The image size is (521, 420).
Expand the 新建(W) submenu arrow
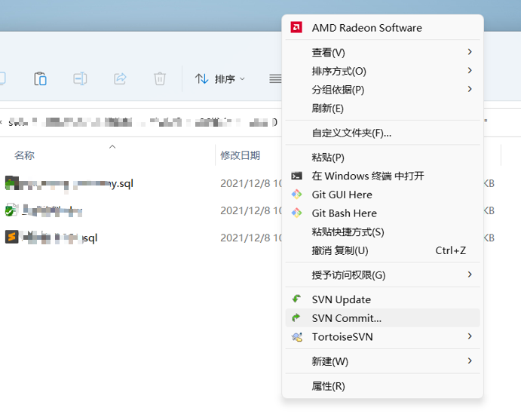click(x=470, y=361)
